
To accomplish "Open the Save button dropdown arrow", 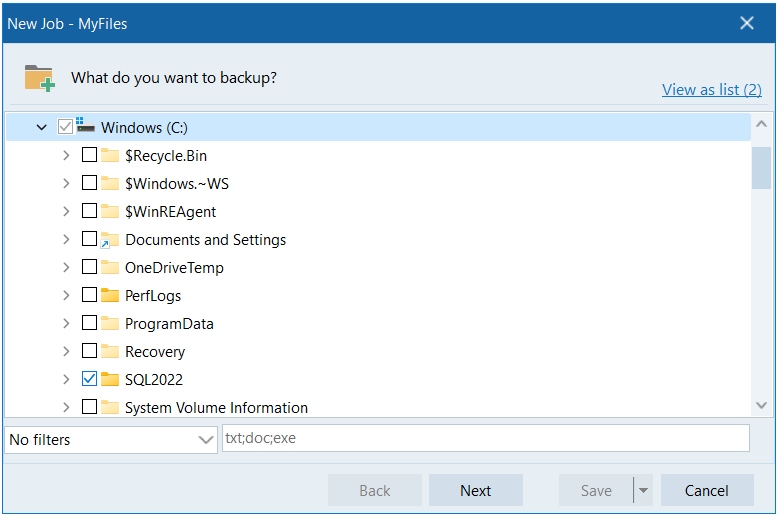I will point(643,490).
